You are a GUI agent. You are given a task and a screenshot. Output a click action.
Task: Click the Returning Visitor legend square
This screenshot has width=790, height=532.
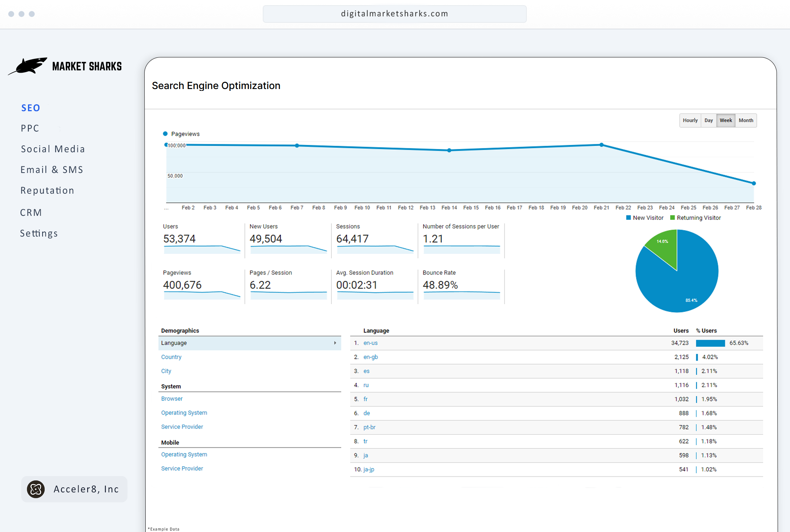[673, 217]
